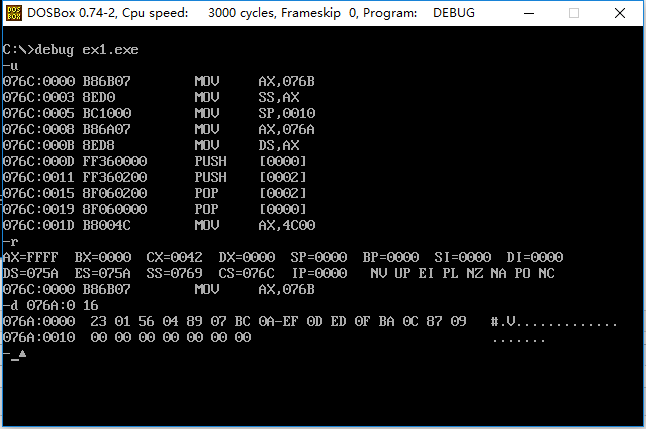This screenshot has width=646, height=429.
Task: Click the SS=0769 segment register
Action: (x=175, y=274)
